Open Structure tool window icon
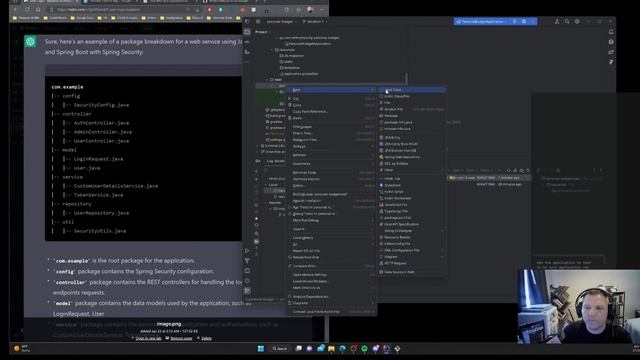Screen dimensions: 640x360 point(247,52)
